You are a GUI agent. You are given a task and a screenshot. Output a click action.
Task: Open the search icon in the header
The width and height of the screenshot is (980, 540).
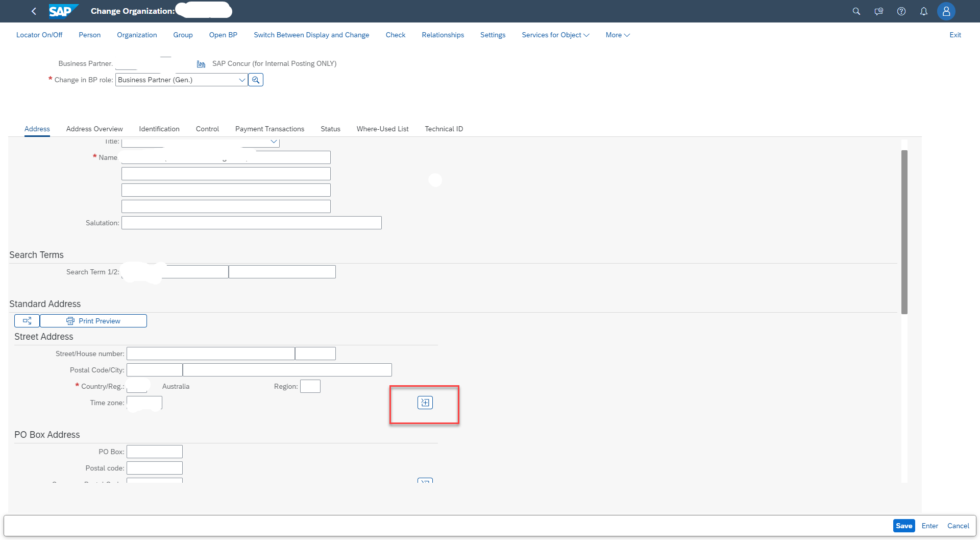856,11
